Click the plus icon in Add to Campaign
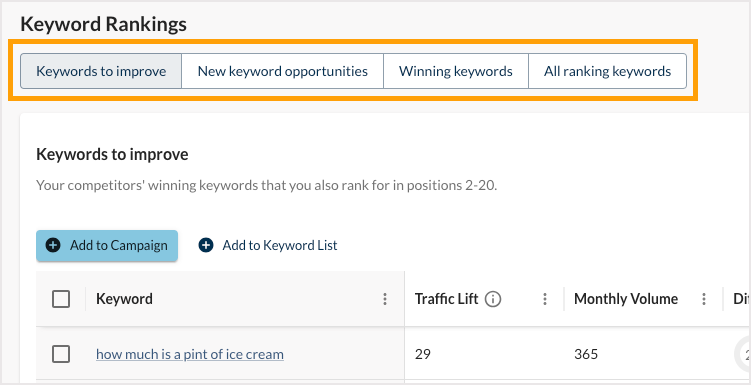751x385 pixels. [53, 246]
